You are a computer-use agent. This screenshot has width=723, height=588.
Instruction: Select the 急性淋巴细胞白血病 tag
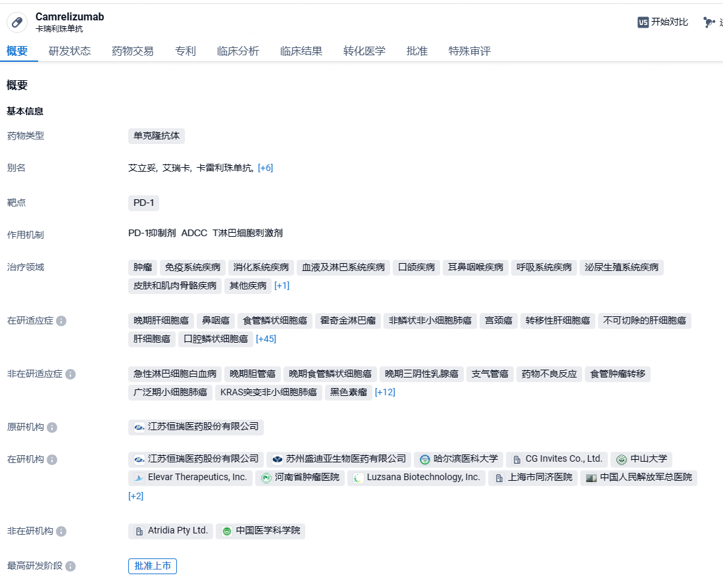point(175,375)
